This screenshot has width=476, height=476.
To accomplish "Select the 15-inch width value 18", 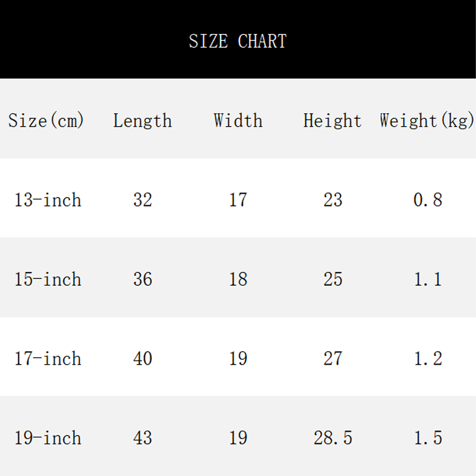I will [x=238, y=279].
